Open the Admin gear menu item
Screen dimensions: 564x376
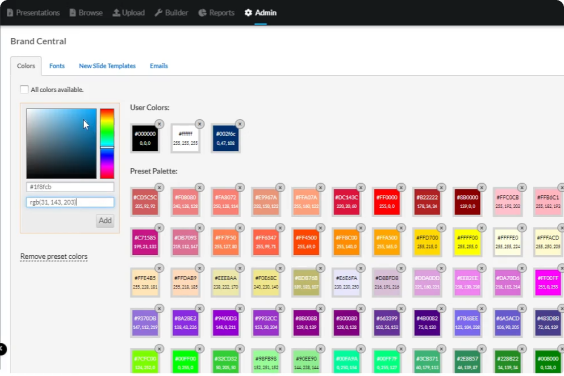coord(261,13)
